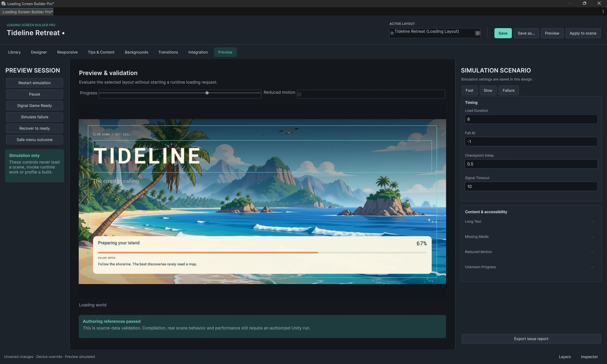Click the Loading Screen Builder Pro window tab
This screenshot has height=364, width=607.
coord(28,12)
